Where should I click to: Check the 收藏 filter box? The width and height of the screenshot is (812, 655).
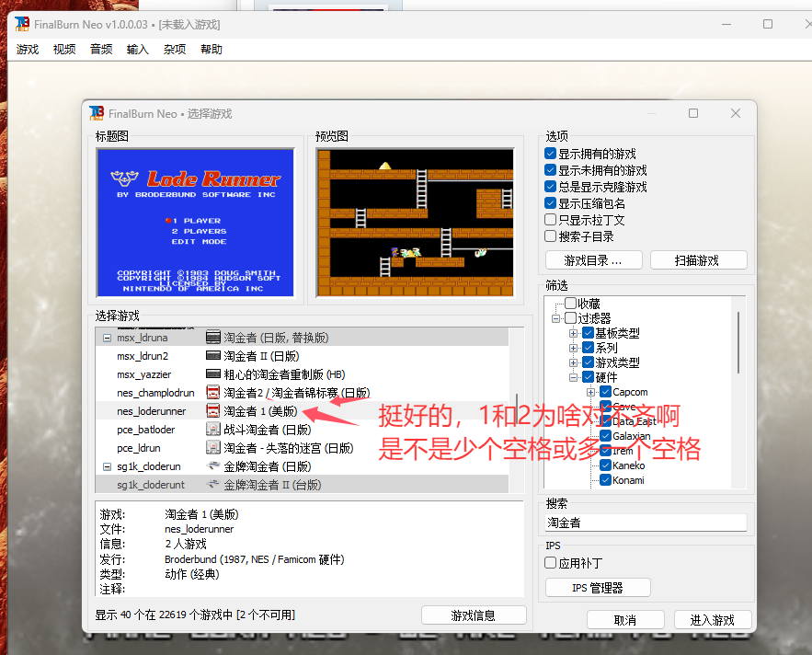(570, 304)
